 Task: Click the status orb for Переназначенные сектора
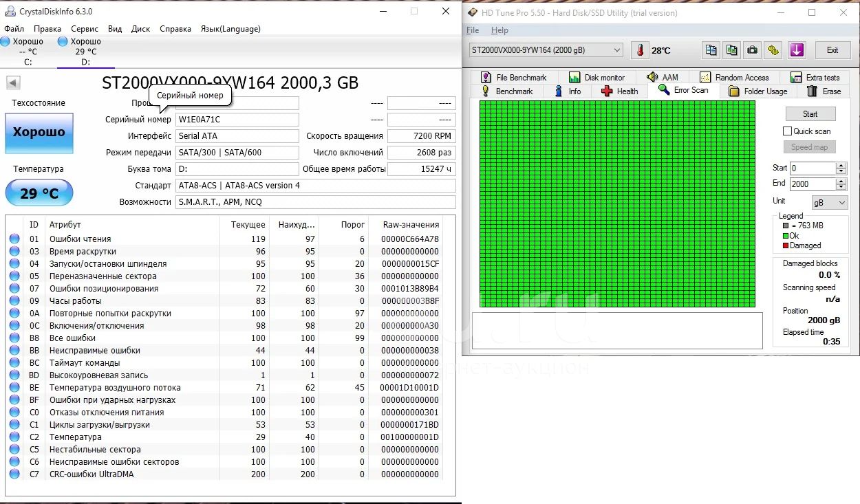14,276
